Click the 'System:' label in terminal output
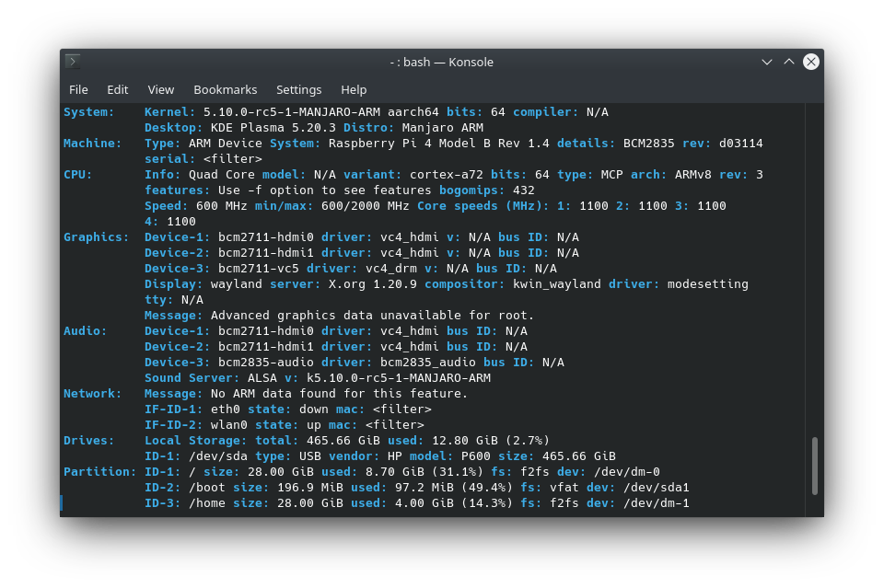884x588 pixels. tap(88, 112)
